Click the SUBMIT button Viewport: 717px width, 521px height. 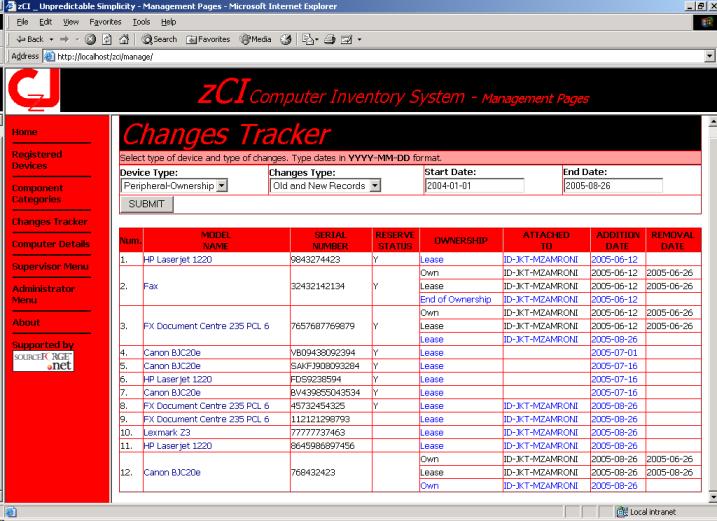[x=148, y=204]
